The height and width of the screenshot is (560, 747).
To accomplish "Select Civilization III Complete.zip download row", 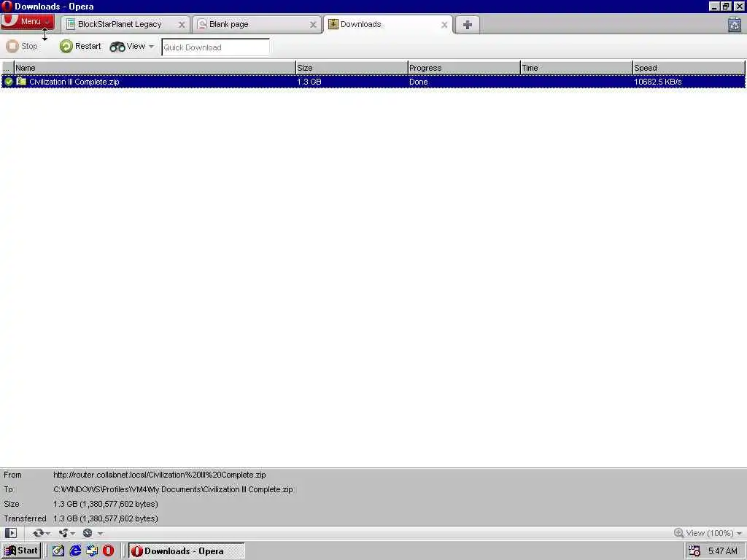I will point(373,82).
